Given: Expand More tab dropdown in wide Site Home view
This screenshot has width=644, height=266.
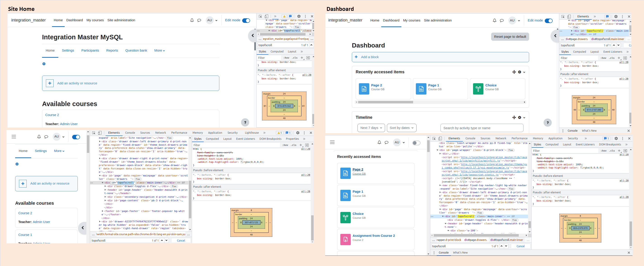Looking at the screenshot, I should tap(159, 50).
